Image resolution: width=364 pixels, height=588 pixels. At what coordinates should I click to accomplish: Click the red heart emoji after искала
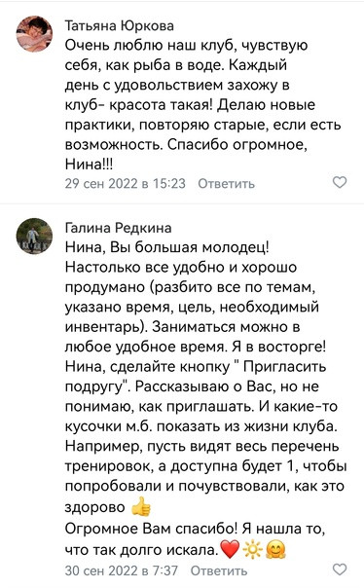230,549
